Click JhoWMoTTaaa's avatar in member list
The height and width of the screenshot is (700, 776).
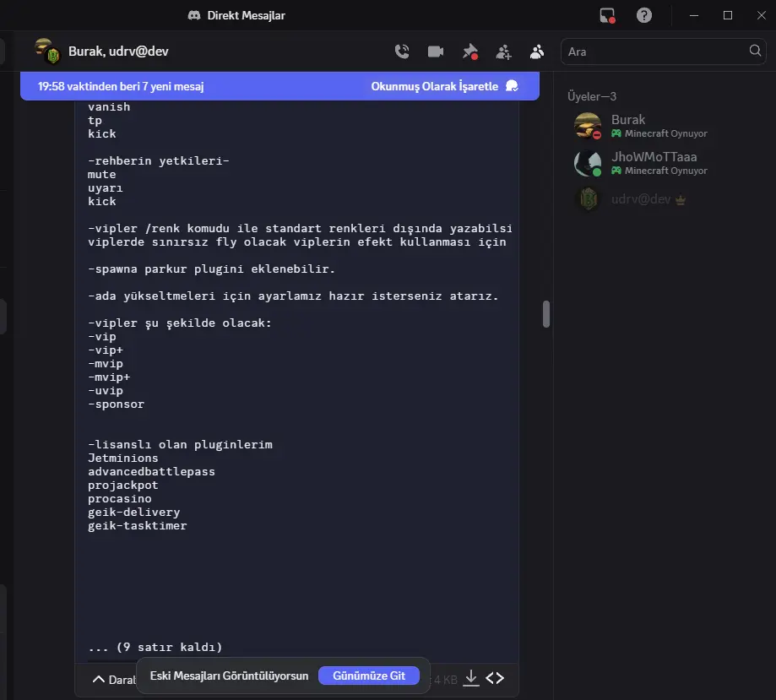click(588, 163)
